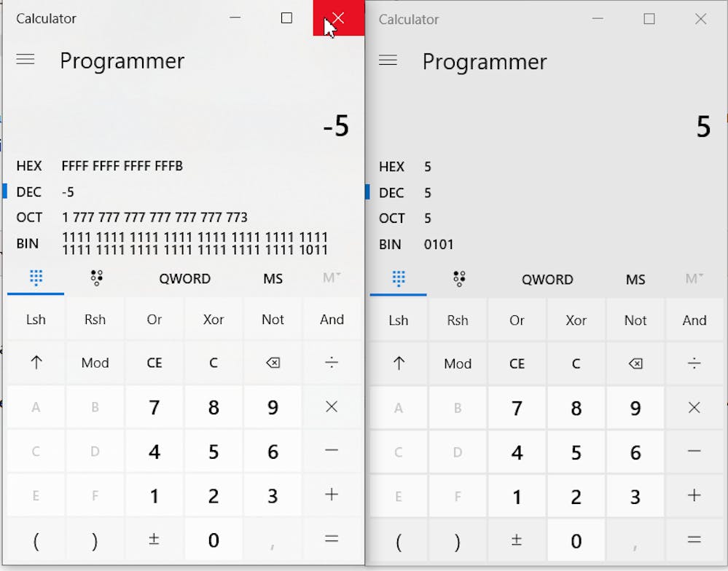The width and height of the screenshot is (728, 571).
Task: Open the hamburger navigation menu in right calculator
Action: pyautogui.click(x=388, y=60)
